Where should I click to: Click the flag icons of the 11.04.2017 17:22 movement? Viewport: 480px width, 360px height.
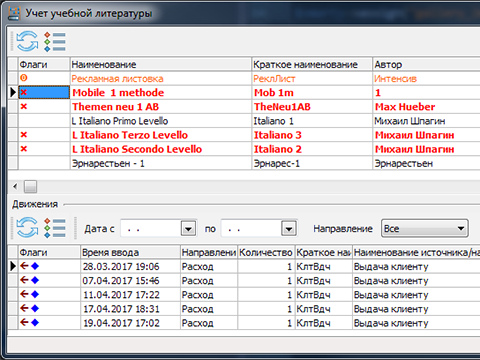coord(29,294)
